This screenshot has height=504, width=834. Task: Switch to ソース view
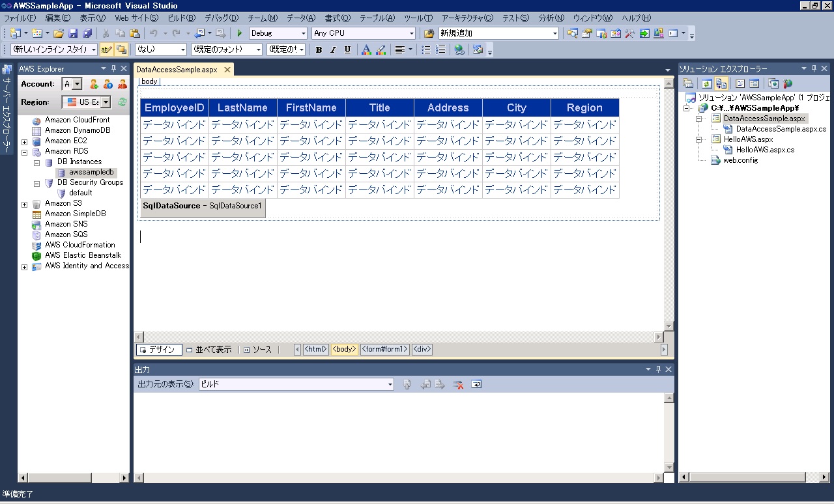tap(257, 350)
